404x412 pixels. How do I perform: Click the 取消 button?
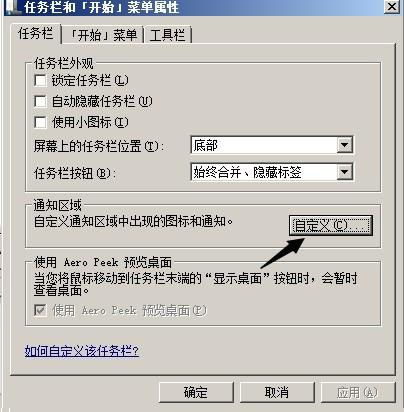pyautogui.click(x=277, y=392)
